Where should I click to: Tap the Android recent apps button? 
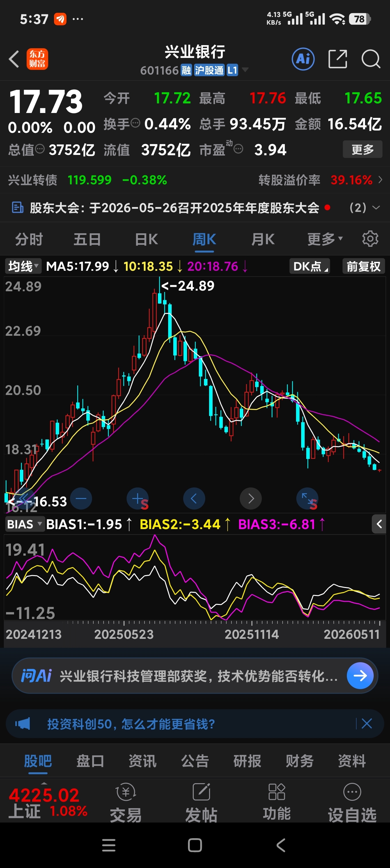[109, 845]
